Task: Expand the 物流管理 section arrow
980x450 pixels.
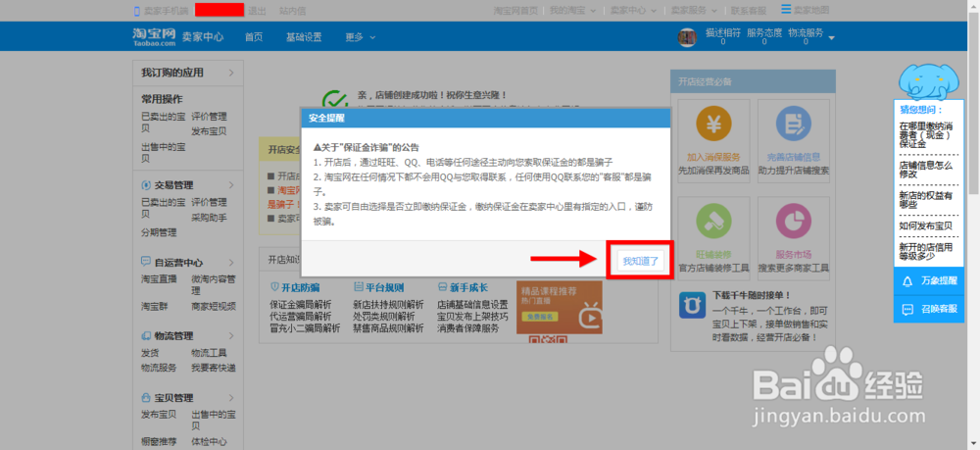Action: point(231,335)
